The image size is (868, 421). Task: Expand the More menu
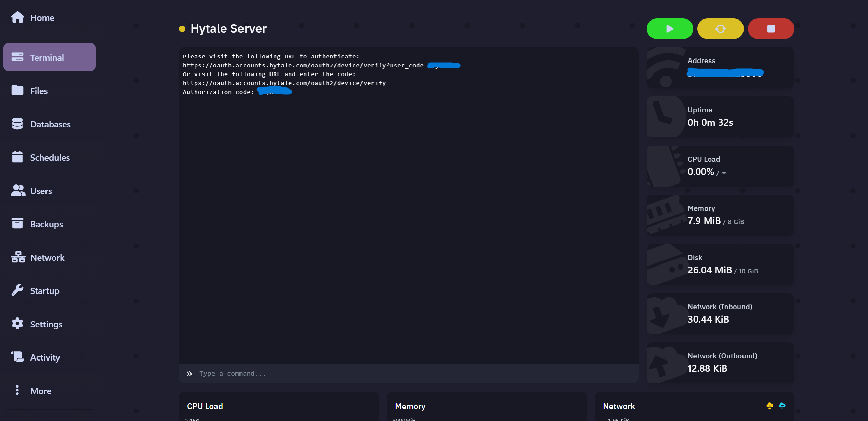(17, 390)
